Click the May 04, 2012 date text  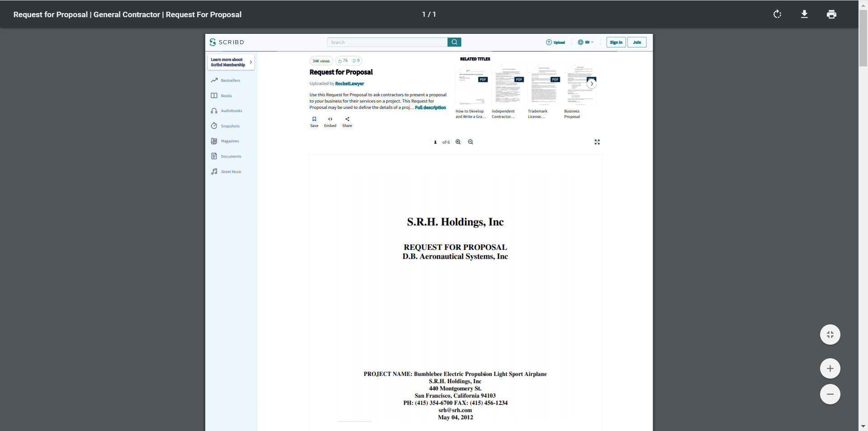455,417
